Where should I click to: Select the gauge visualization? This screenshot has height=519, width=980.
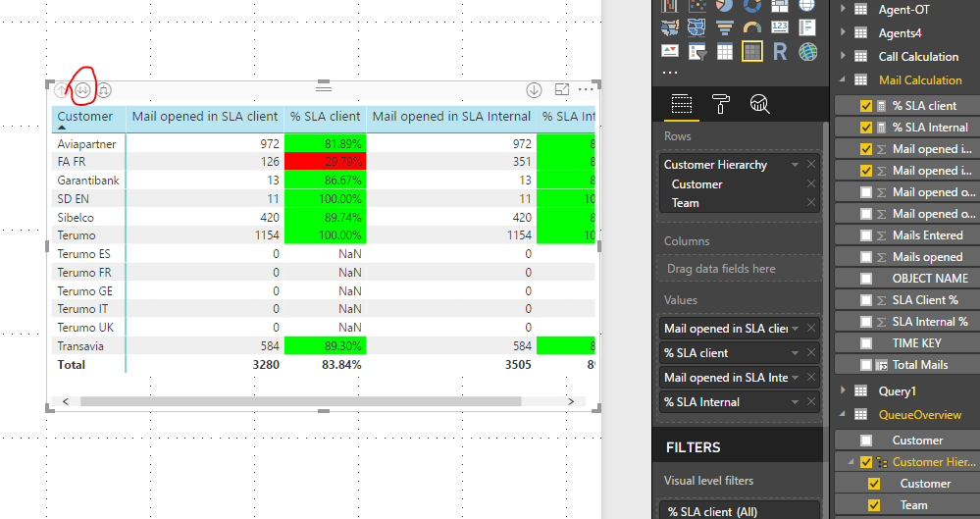pos(752,26)
